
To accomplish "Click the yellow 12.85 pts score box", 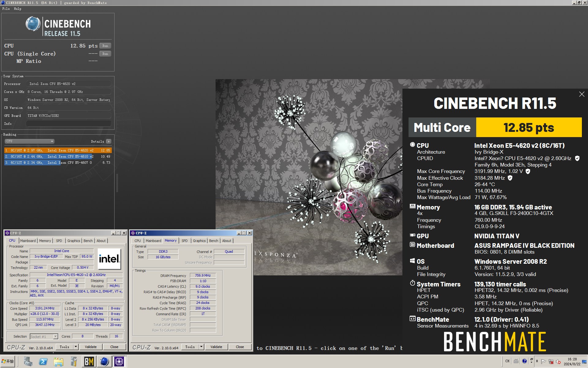I will pos(529,127).
